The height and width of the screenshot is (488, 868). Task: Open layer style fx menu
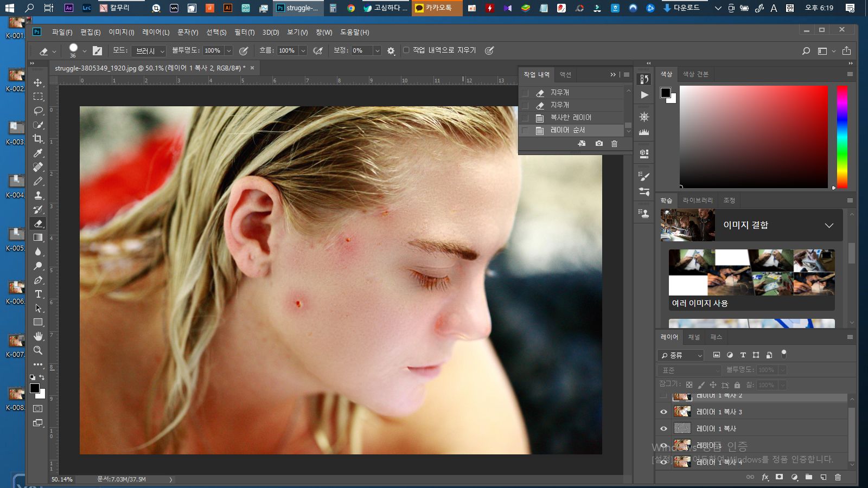coord(765,477)
